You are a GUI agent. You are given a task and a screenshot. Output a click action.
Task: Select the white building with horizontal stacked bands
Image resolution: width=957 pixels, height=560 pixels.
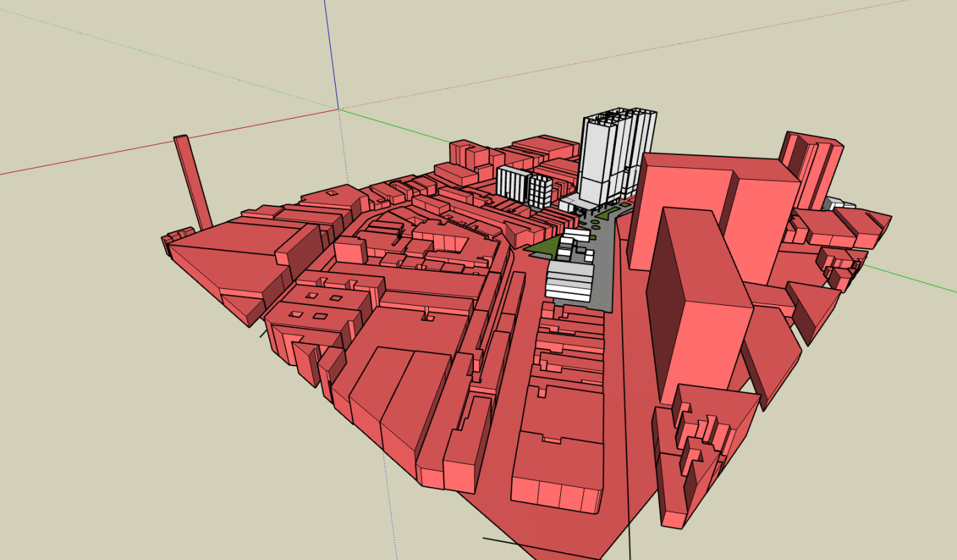click(x=569, y=282)
